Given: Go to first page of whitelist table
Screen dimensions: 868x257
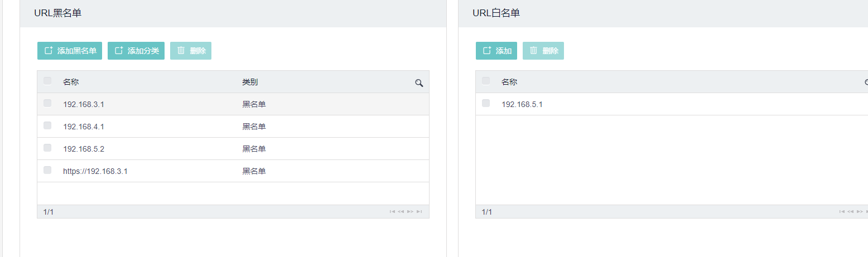Looking at the screenshot, I should coord(842,212).
